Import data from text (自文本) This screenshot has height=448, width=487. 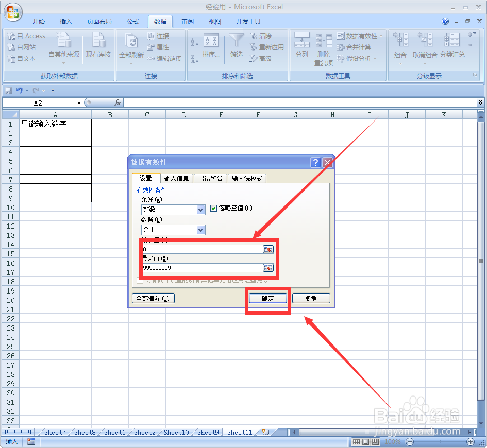[22, 58]
